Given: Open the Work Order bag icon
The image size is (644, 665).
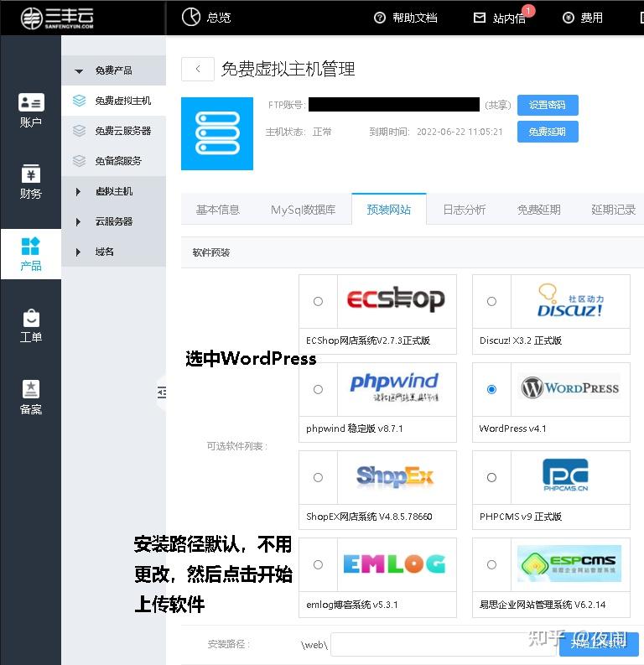Looking at the screenshot, I should [31, 318].
